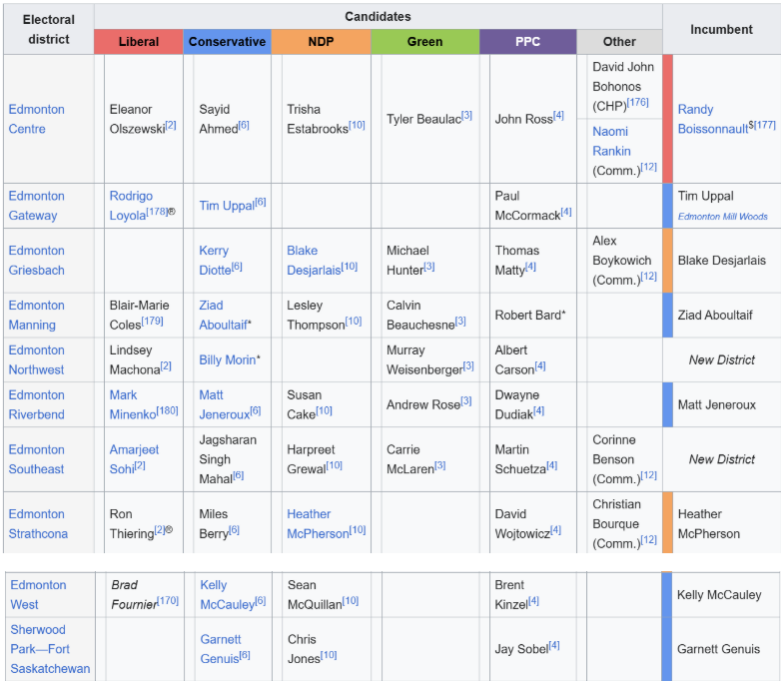Open Heather McPherson NDP candidate link
The image size is (784, 684).
[x=318, y=523]
